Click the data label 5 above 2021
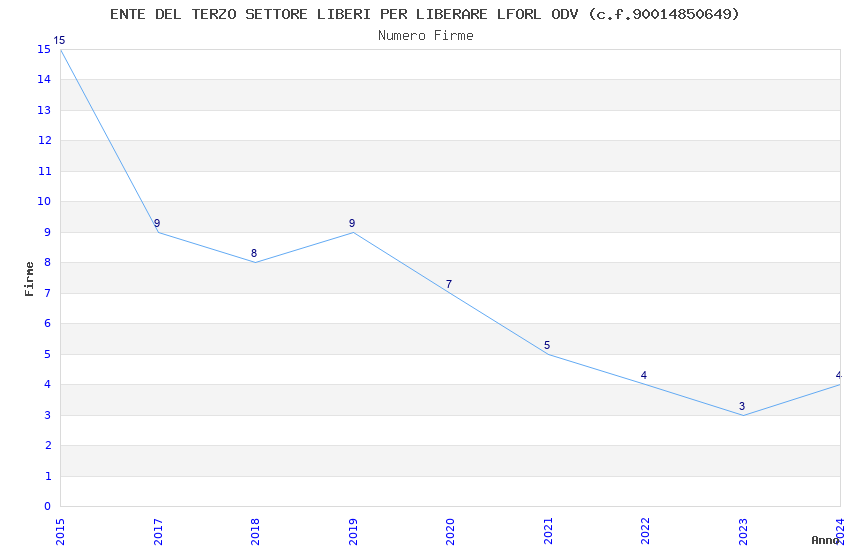This screenshot has width=850, height=550. coord(547,346)
